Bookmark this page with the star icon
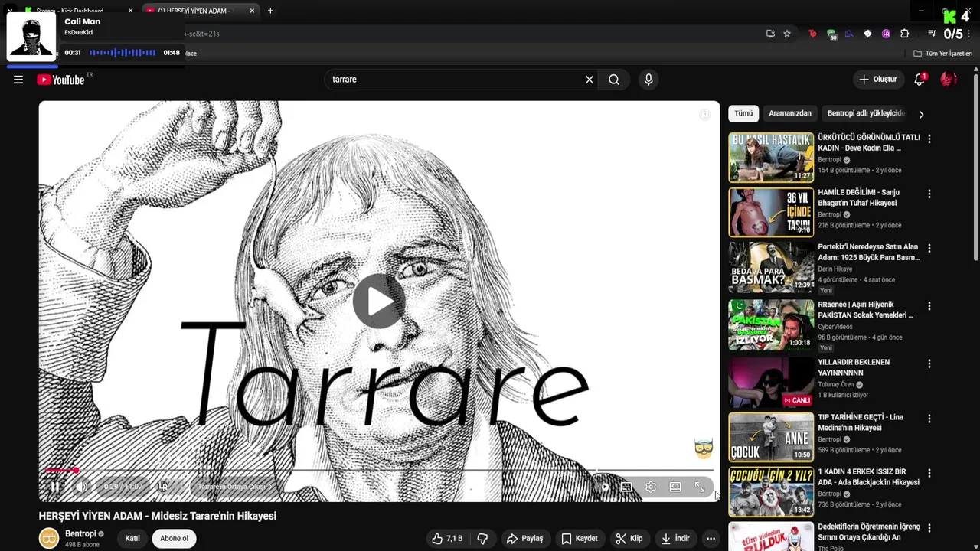This screenshot has height=551, width=980. click(x=787, y=34)
